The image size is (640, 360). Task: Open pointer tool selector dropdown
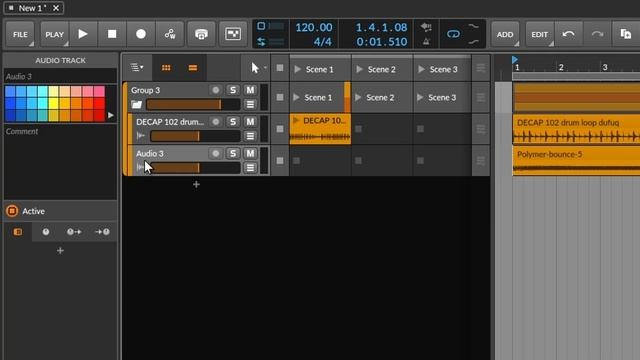(x=258, y=68)
